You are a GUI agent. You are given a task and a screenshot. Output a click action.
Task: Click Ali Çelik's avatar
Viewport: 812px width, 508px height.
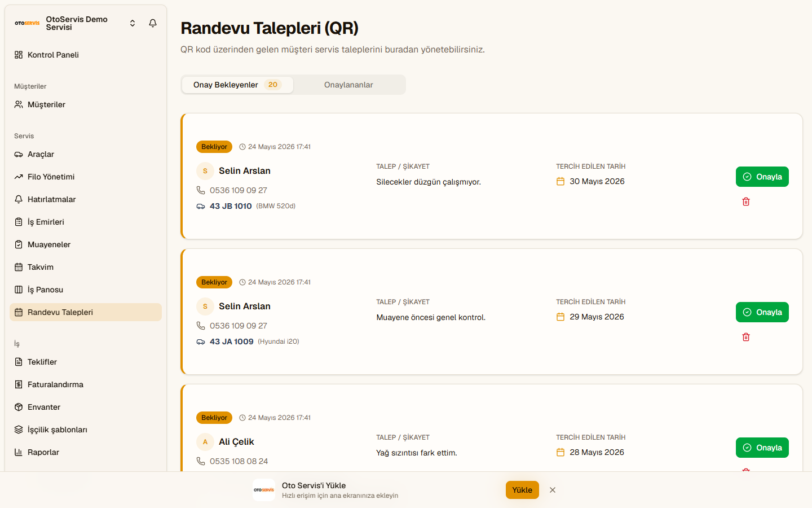pos(205,442)
